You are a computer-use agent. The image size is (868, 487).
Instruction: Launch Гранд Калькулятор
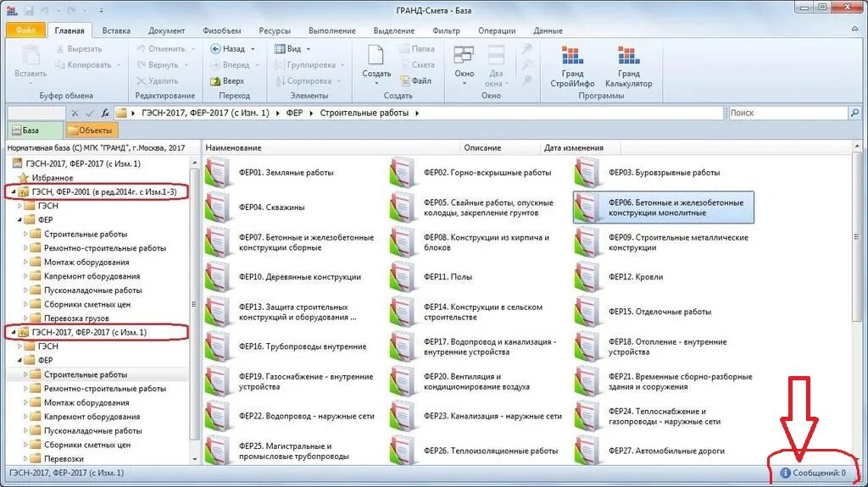tap(628, 66)
